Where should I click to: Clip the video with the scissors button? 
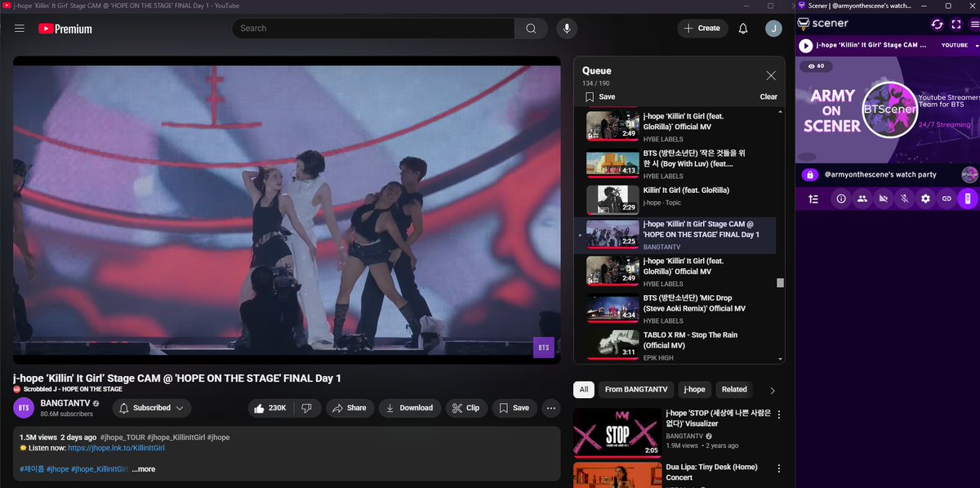point(465,408)
